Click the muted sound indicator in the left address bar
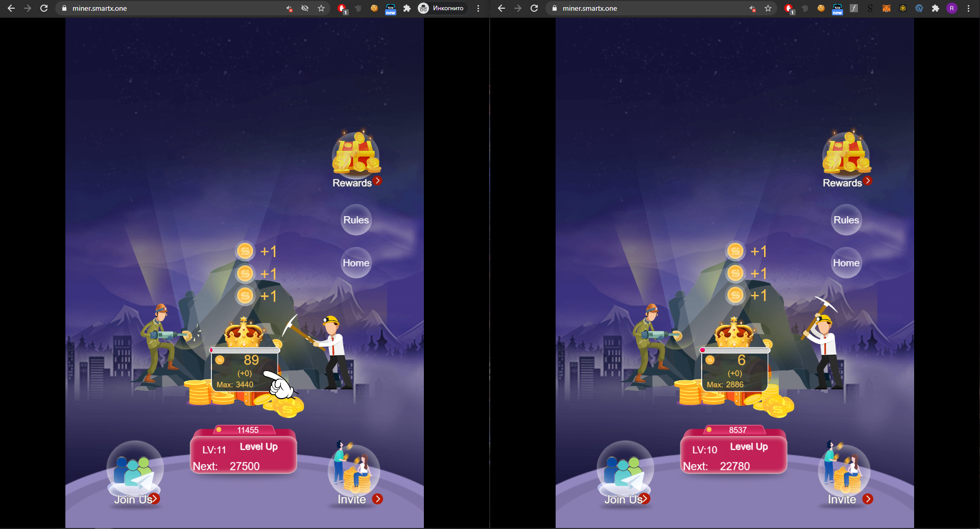Screen dimensions: 980x529 (290, 8)
